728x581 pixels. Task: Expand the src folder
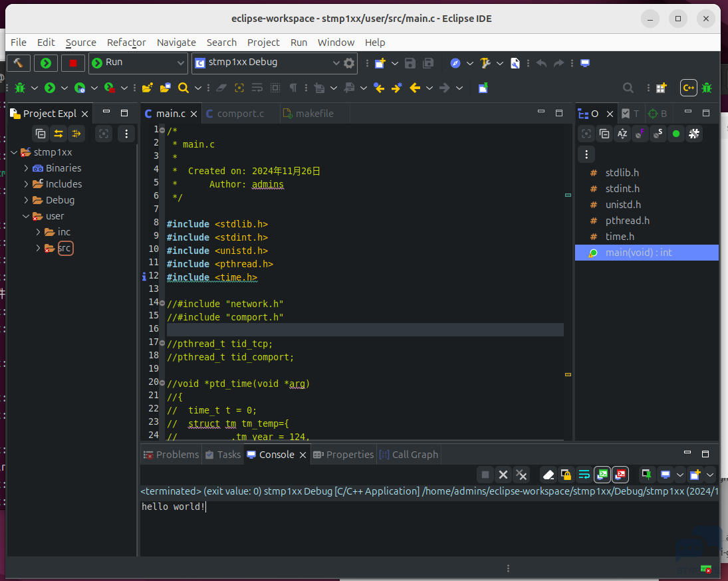[38, 248]
